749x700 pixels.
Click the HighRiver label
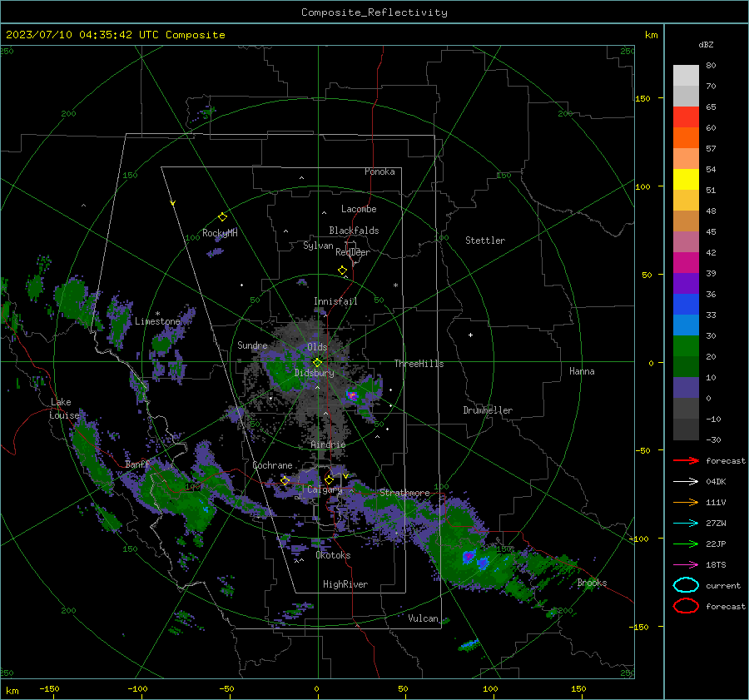click(x=345, y=584)
